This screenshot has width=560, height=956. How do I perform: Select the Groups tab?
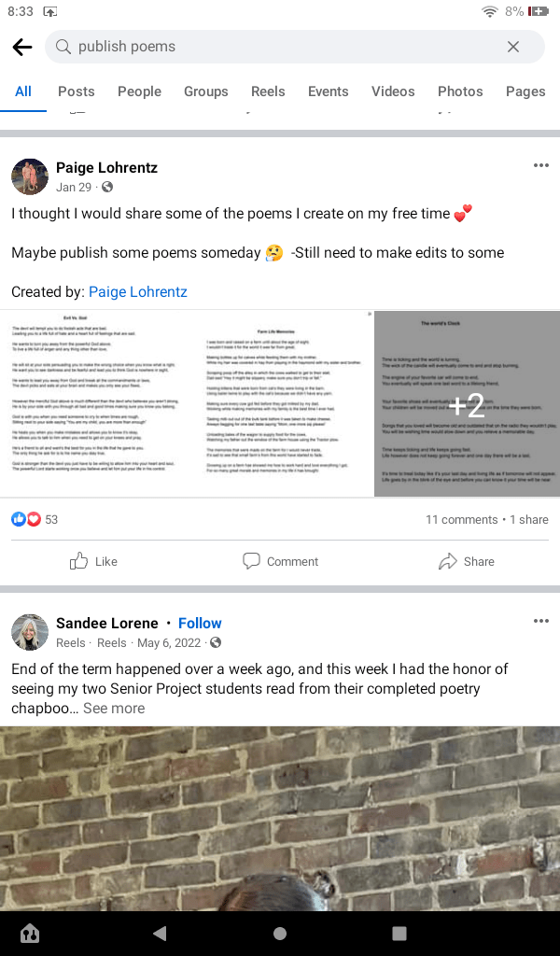coord(205,91)
